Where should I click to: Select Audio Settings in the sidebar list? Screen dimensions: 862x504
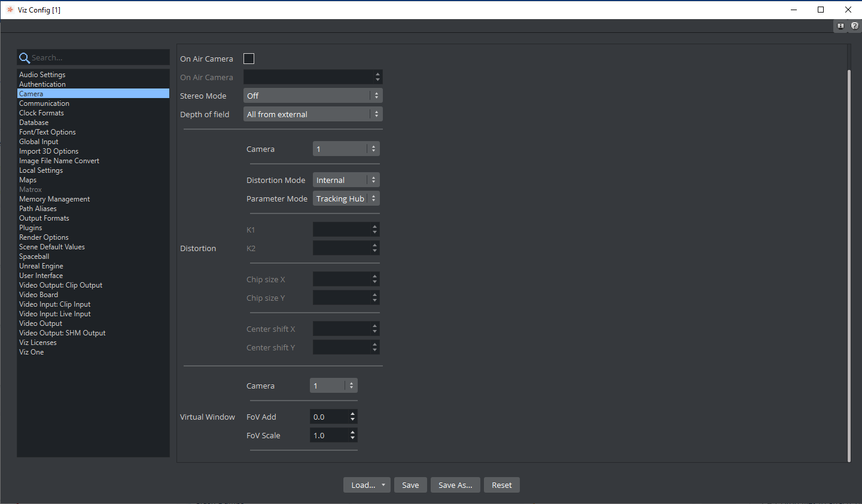pyautogui.click(x=42, y=75)
